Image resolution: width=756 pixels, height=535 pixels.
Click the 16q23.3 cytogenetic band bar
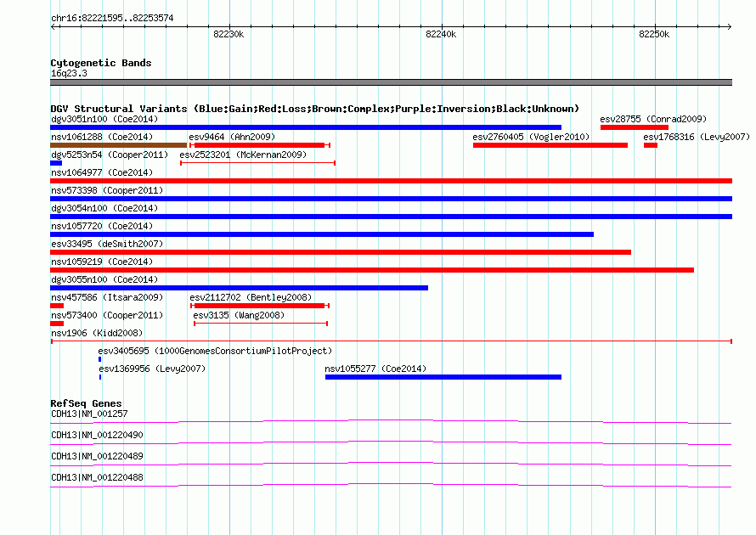click(391, 82)
